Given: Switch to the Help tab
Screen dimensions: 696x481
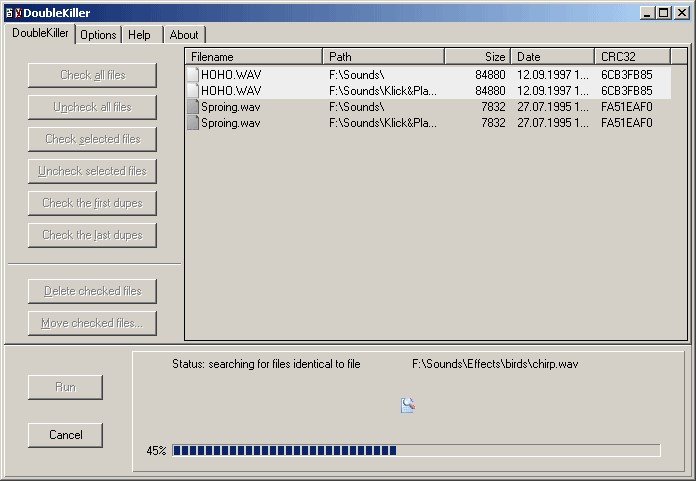Looking at the screenshot, I should [139, 35].
